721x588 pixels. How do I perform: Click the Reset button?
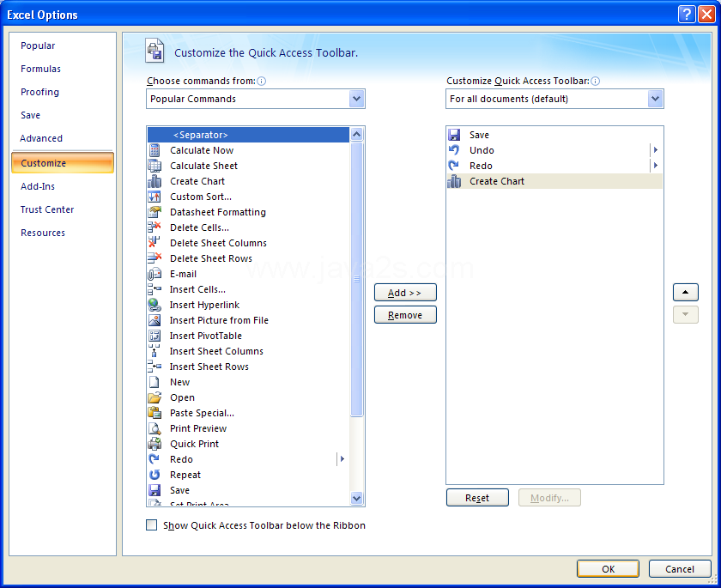click(x=477, y=498)
